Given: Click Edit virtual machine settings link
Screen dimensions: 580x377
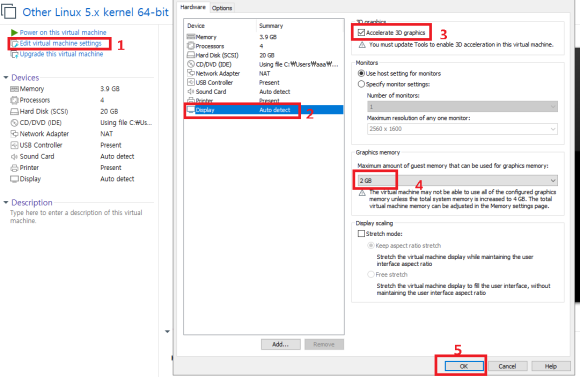Looking at the screenshot, I should [x=60, y=43].
